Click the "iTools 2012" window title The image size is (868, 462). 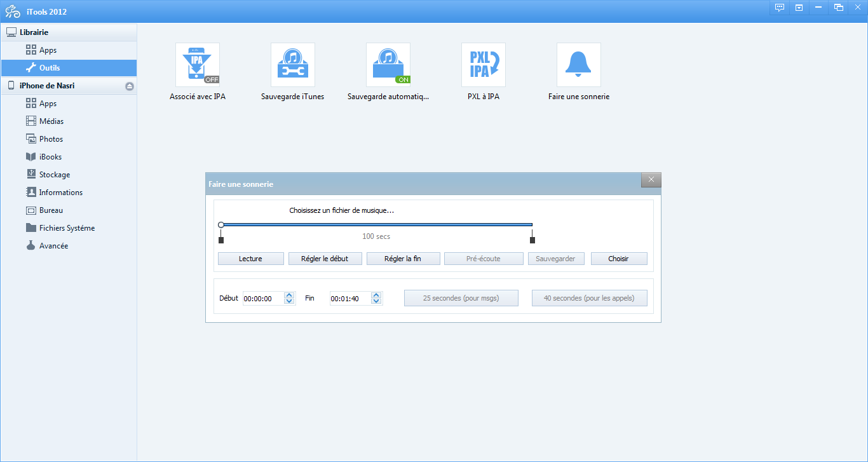tap(45, 12)
